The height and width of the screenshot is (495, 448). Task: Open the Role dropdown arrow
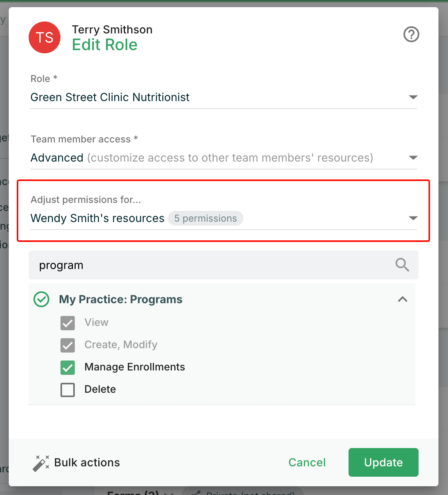pos(413,97)
